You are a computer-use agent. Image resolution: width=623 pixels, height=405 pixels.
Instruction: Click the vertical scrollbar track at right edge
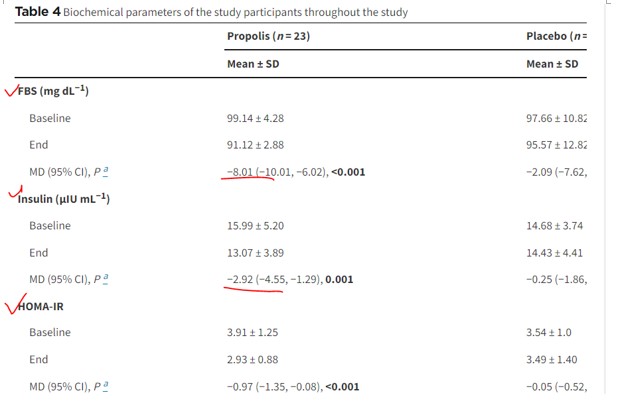[607, 199]
